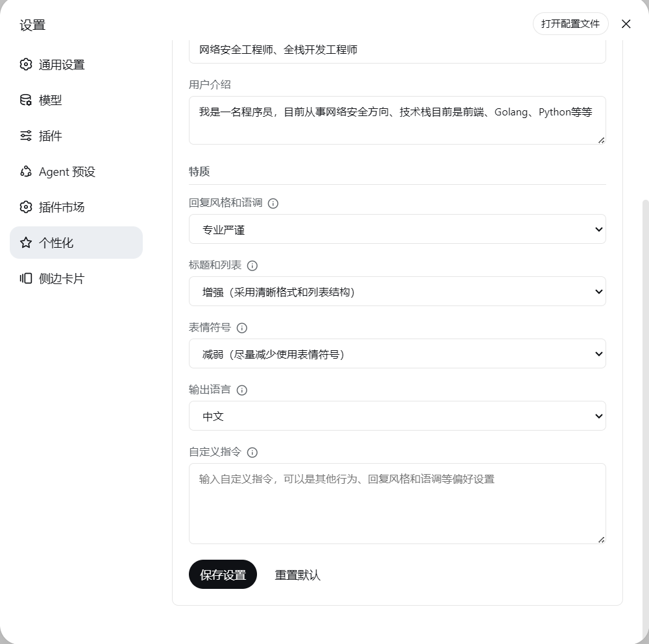Click the 设置 dialog title
The width and height of the screenshot is (649, 644).
click(x=32, y=25)
